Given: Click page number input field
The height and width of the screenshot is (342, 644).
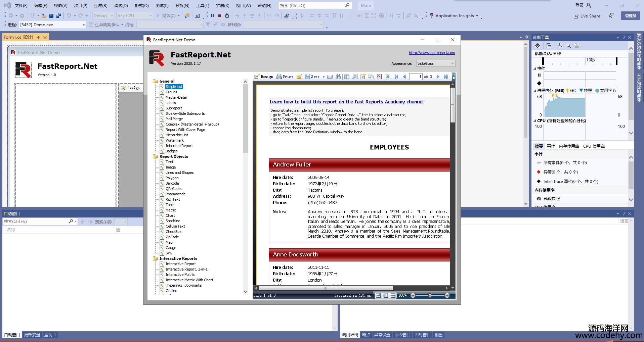Looking at the screenshot, I should (416, 77).
